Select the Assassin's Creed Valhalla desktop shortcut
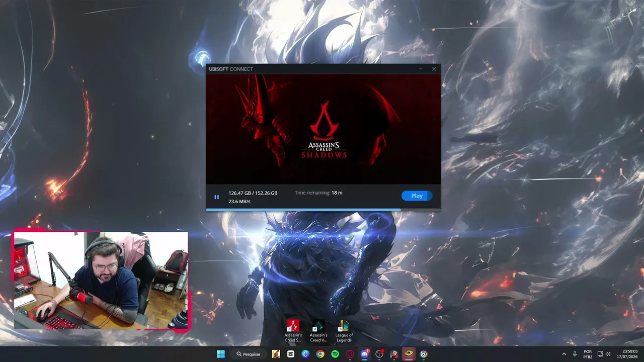The width and height of the screenshot is (644, 362). (x=318, y=331)
